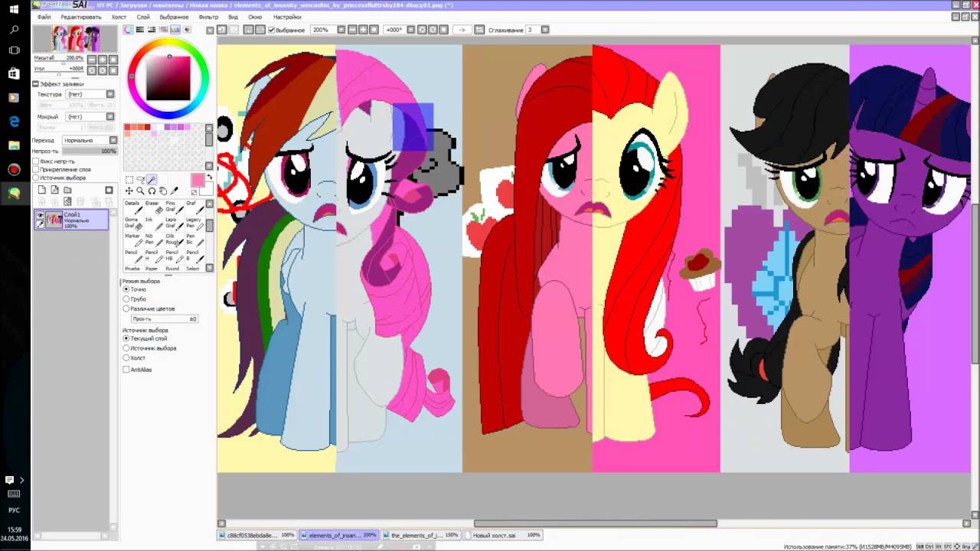Image resolution: width=980 pixels, height=551 pixels.
Task: Hide layer Слой1 with the eye icon
Action: point(40,216)
